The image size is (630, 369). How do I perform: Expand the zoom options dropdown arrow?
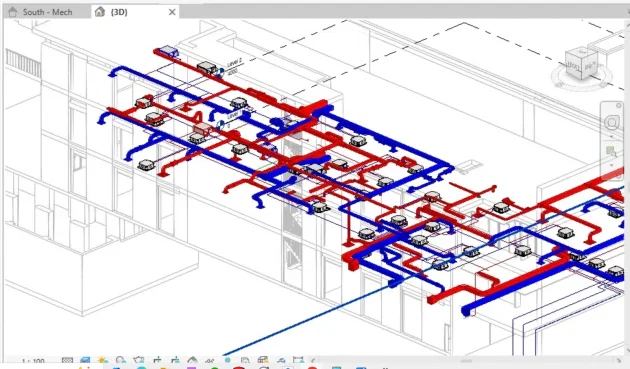click(x=612, y=165)
